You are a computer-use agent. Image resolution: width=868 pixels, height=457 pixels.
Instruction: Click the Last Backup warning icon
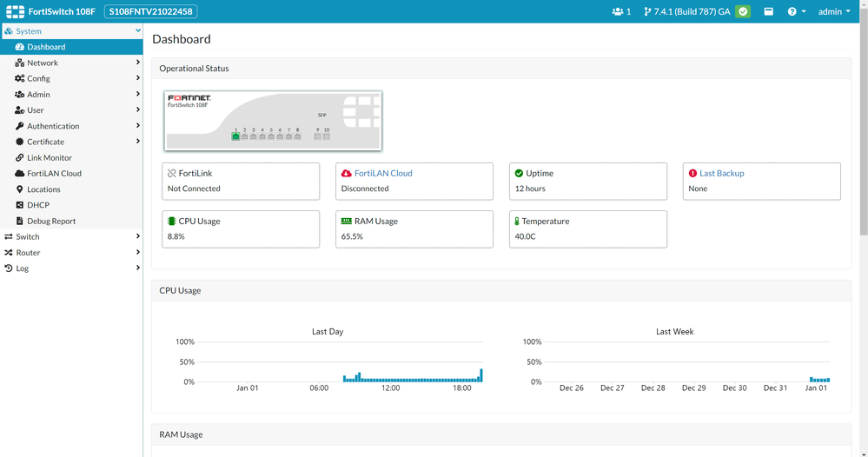(692, 174)
